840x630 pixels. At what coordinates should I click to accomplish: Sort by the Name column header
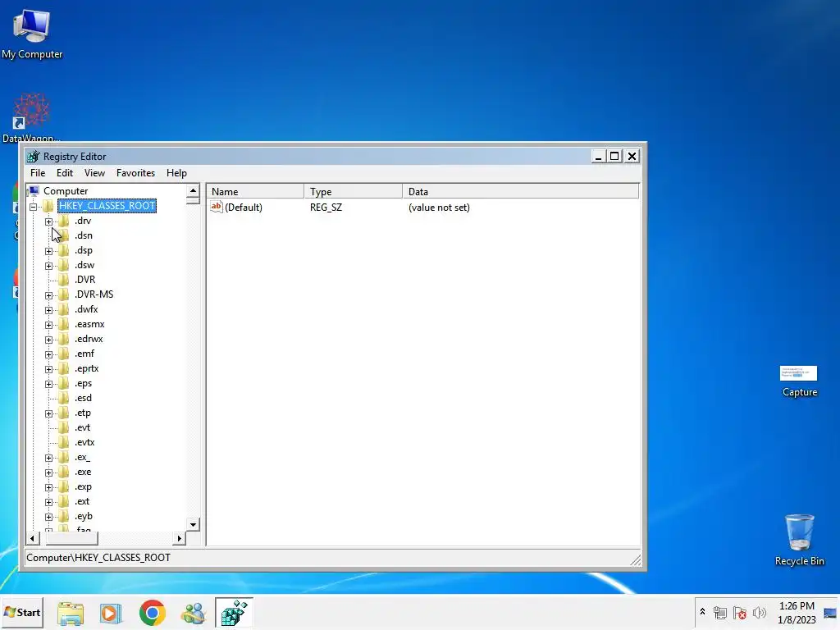(x=256, y=191)
